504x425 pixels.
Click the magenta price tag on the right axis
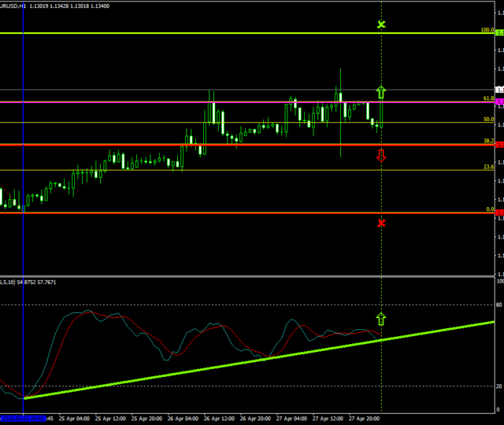(499, 102)
